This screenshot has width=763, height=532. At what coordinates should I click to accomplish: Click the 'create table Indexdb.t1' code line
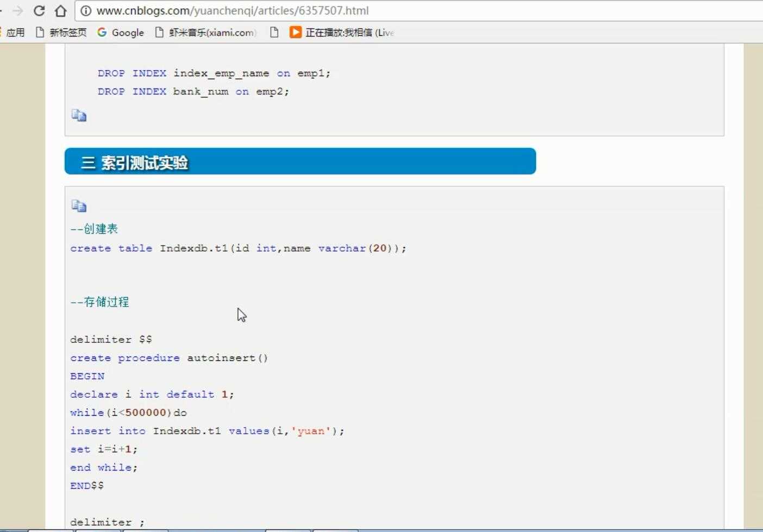[x=238, y=248]
